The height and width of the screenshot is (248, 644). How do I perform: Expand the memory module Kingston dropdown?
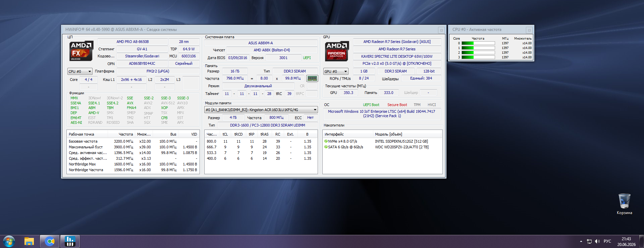pos(261,110)
